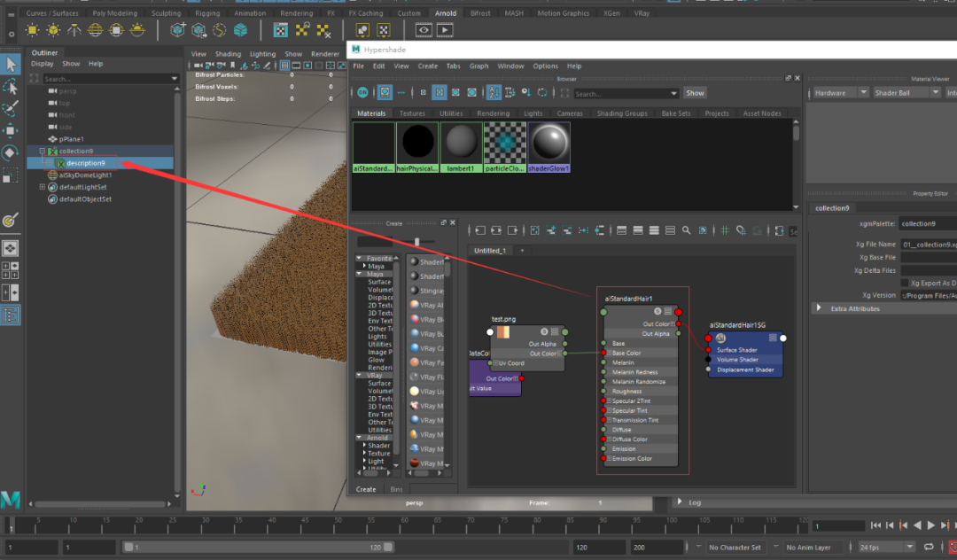The height and width of the screenshot is (560, 957).
Task: Select the Move tool in toolbox
Action: point(11,130)
